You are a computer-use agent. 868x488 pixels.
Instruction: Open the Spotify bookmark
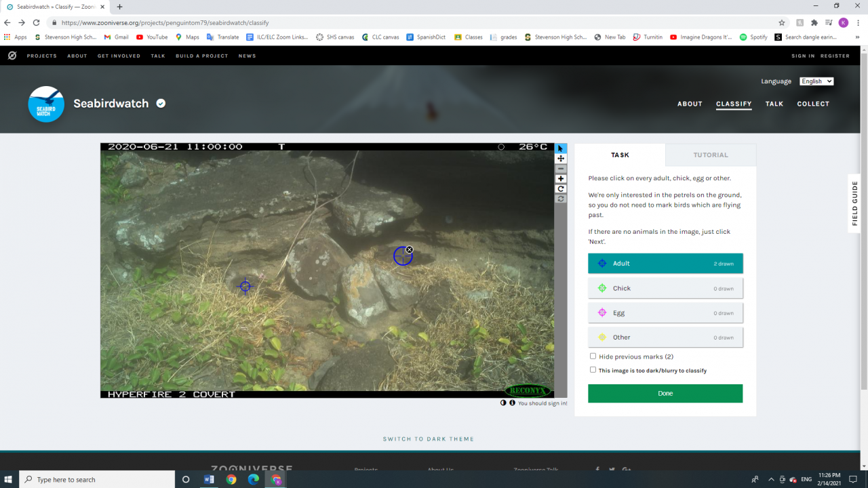pos(753,37)
